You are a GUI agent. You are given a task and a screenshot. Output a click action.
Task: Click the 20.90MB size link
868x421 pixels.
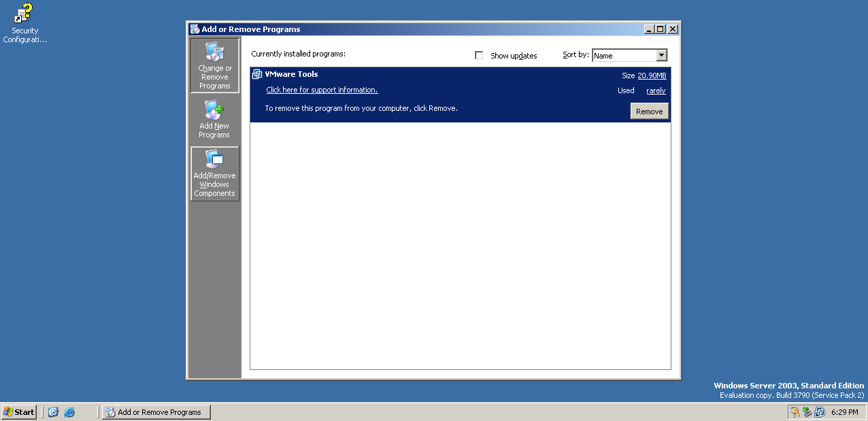(x=652, y=75)
